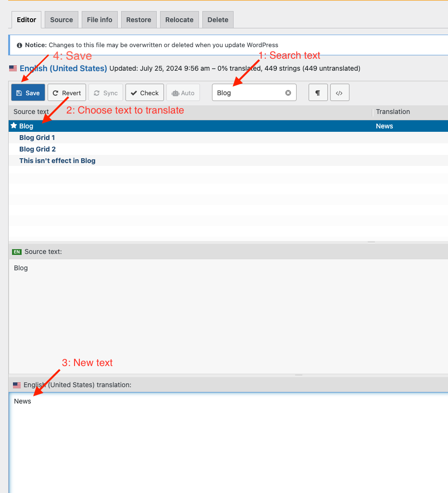The image size is (448, 493).
Task: Go to the Relocate tab
Action: [x=179, y=20]
